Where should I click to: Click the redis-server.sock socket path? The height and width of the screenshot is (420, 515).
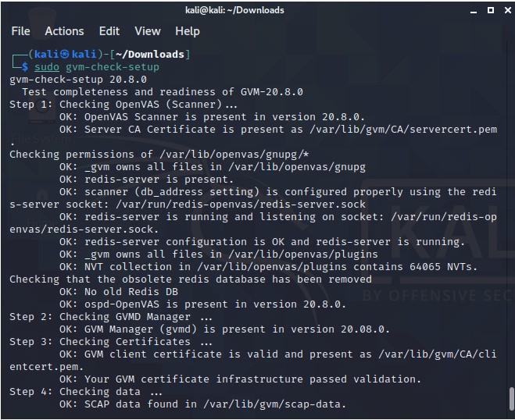pyautogui.click(x=241, y=204)
